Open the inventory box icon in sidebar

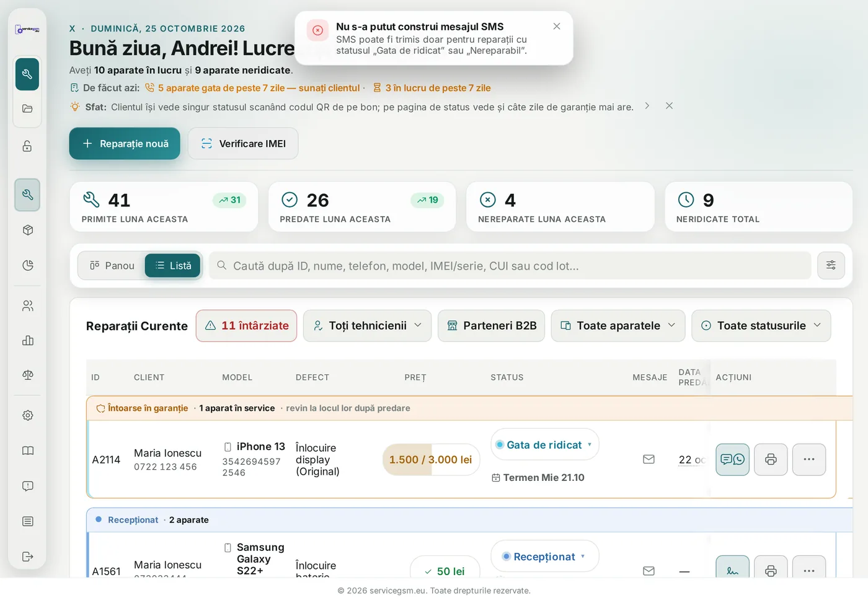click(27, 230)
